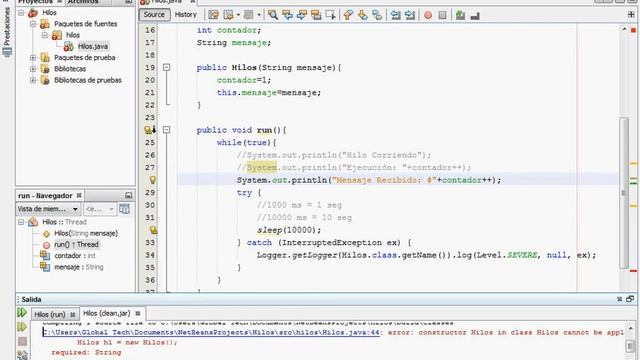This screenshot has height=360, width=640.
Task: Click Shift Line Right icon
Action: [410, 15]
